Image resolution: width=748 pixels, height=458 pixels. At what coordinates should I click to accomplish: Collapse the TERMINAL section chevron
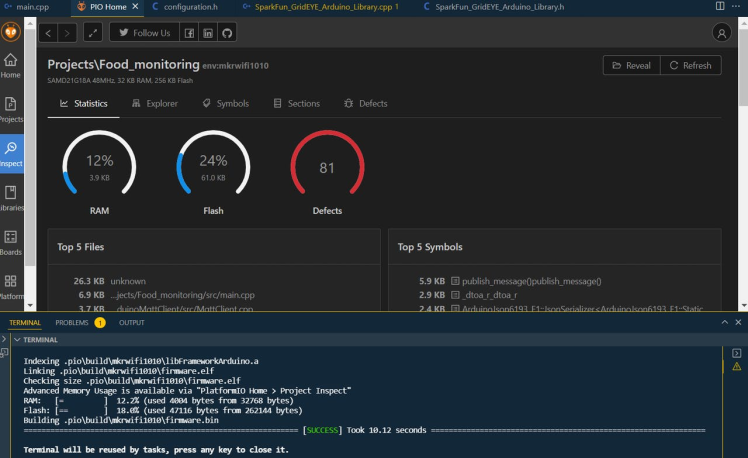coord(15,340)
